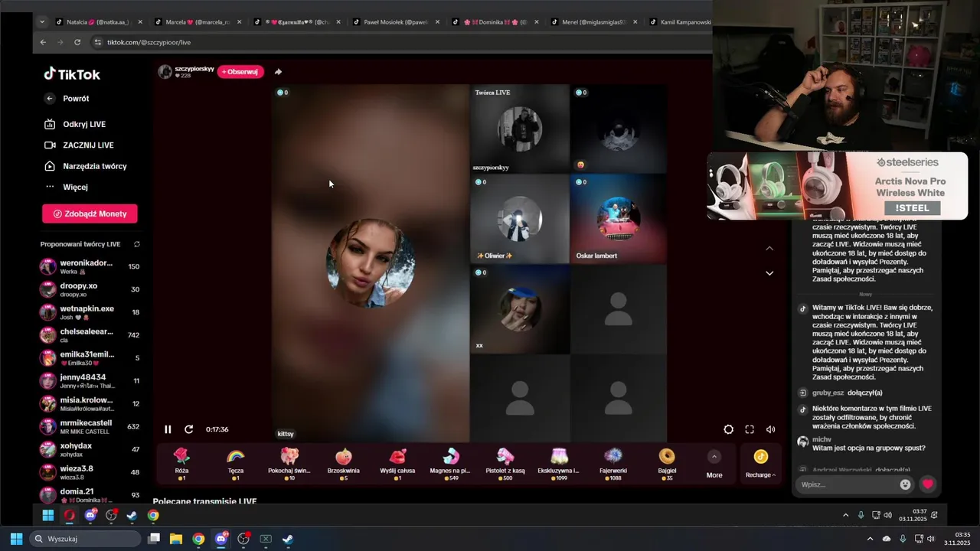Toggle fullscreen mode for the stream

750,430
